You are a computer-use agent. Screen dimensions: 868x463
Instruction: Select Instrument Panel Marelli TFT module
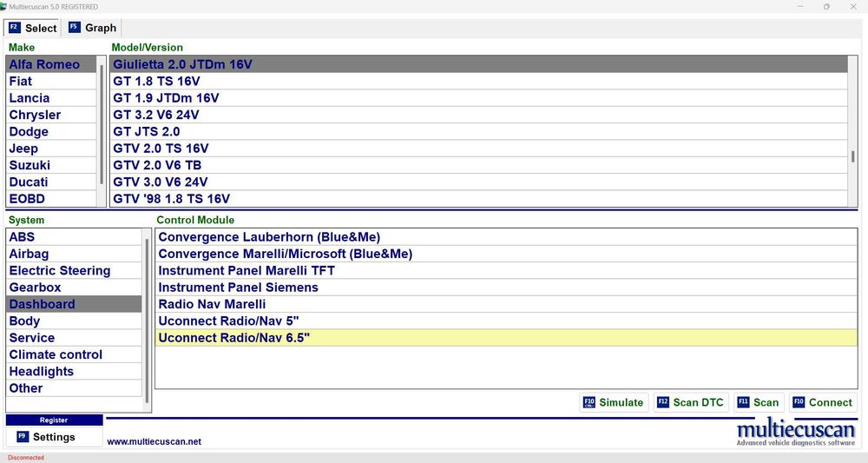point(506,271)
